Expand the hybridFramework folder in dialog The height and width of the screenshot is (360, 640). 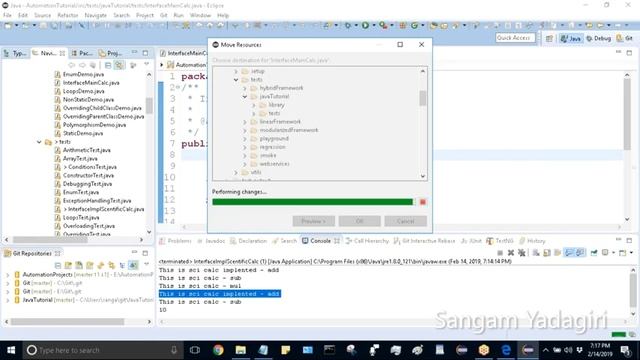click(245, 88)
